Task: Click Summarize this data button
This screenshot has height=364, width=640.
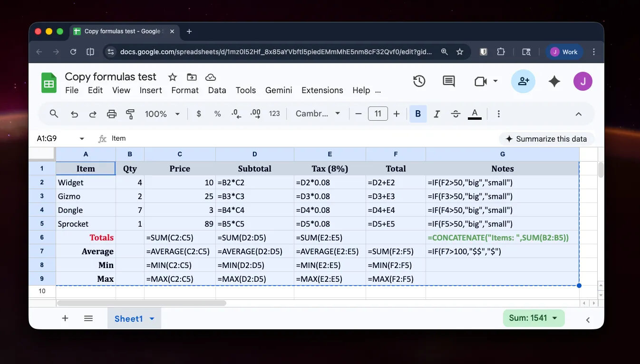Action: tap(546, 139)
